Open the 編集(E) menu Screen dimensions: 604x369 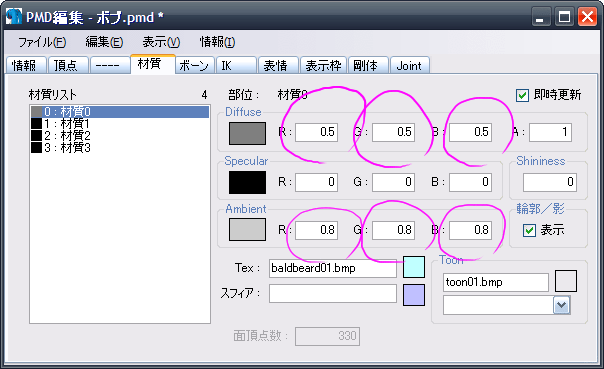[104, 42]
